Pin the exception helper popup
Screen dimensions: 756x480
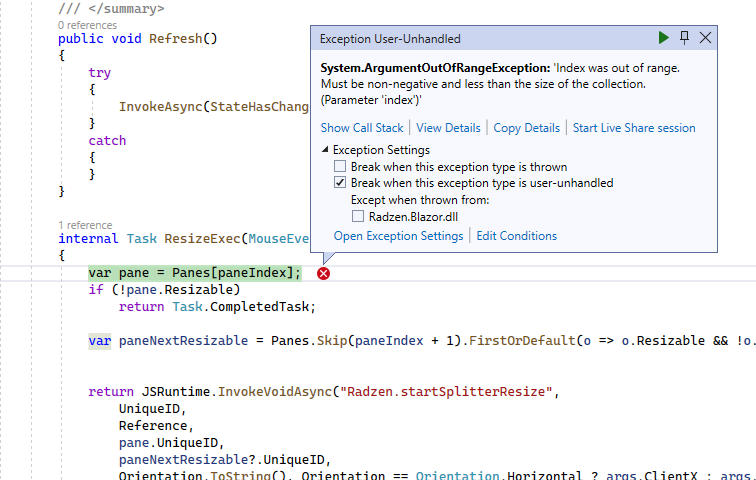point(684,38)
